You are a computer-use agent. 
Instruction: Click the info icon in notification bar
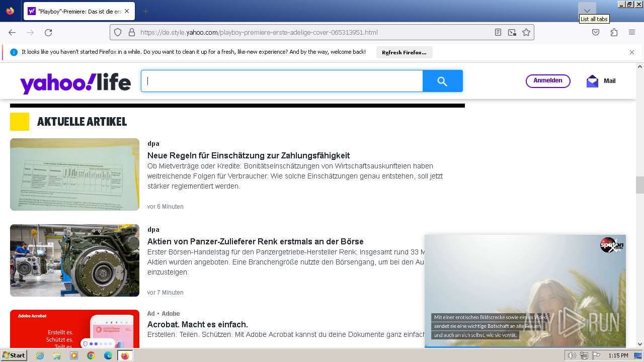click(14, 52)
